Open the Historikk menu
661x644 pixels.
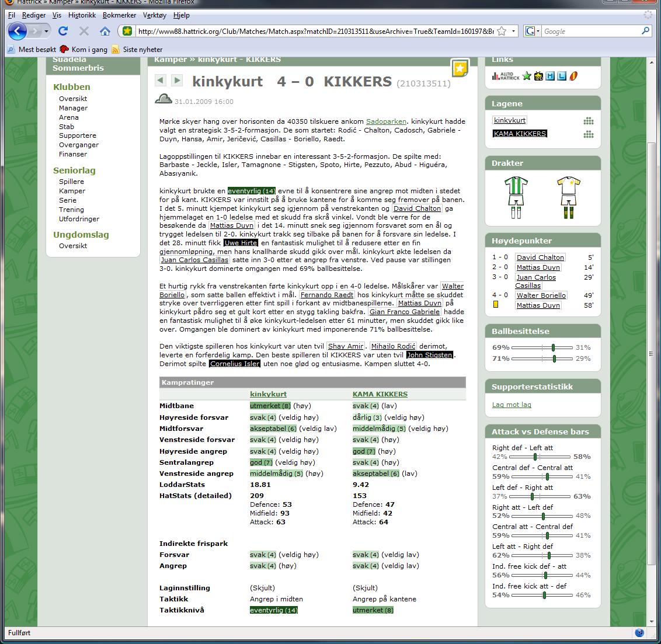tap(82, 15)
